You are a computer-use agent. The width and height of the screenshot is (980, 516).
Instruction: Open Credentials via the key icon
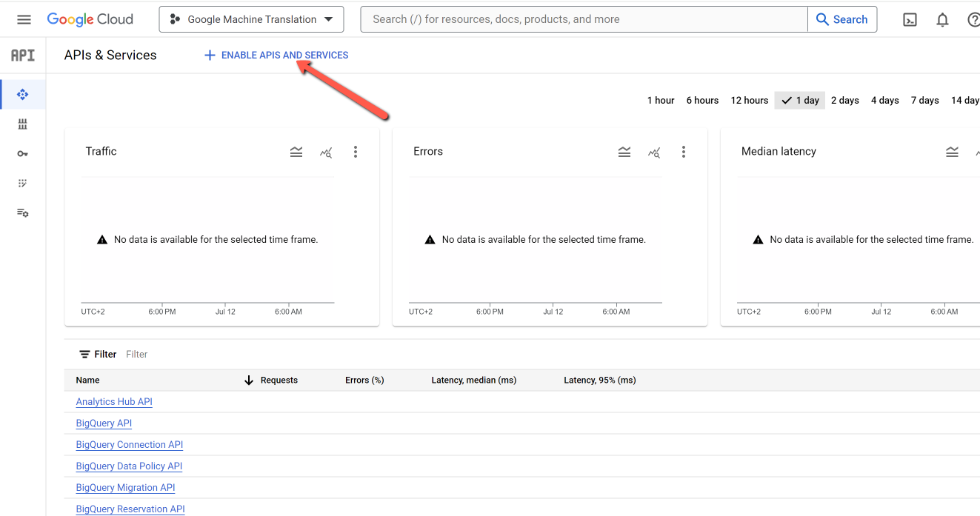(22, 153)
